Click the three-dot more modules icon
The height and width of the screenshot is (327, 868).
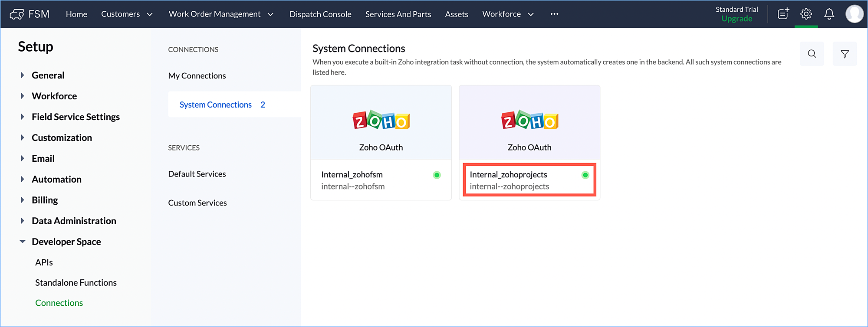554,14
